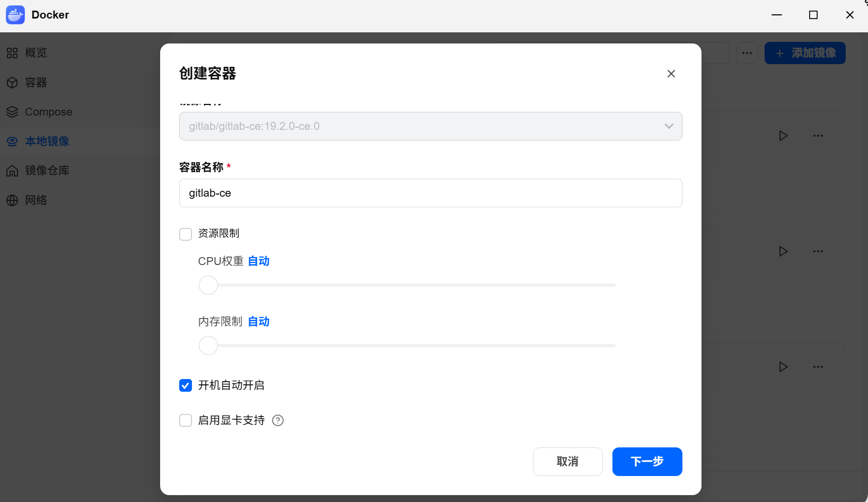Click the 取消 button
The width and height of the screenshot is (868, 502).
(567, 462)
